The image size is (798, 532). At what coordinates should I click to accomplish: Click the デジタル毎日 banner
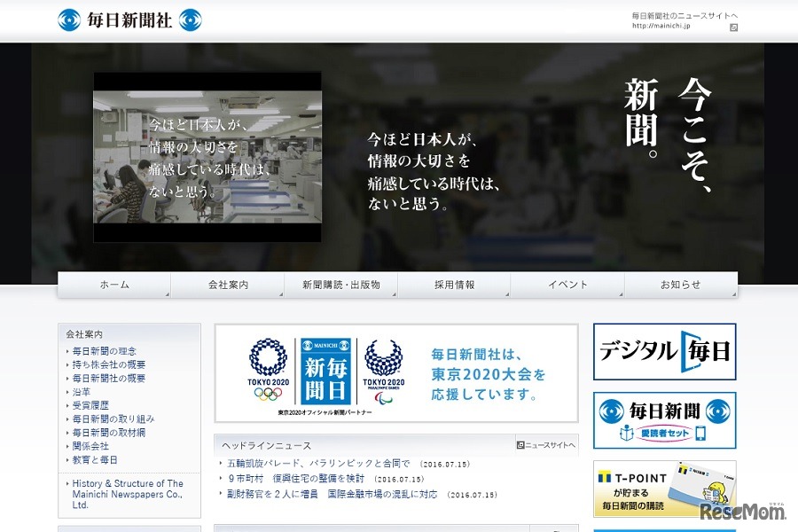(663, 352)
